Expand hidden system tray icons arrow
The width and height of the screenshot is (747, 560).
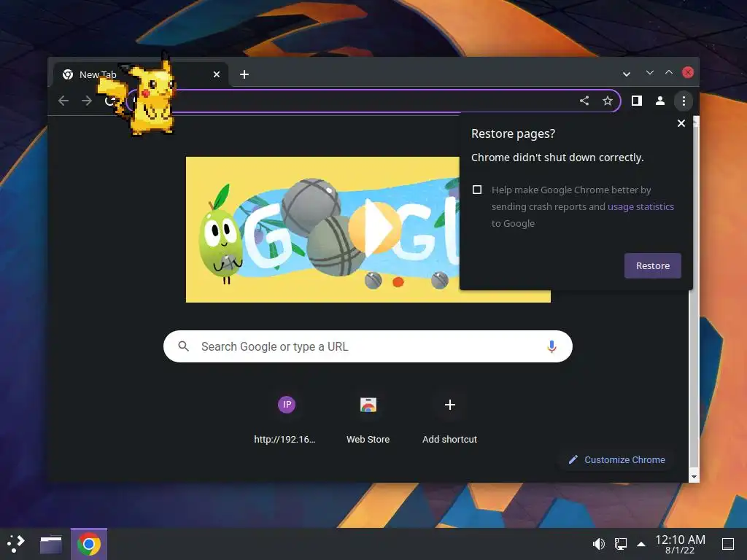641,544
